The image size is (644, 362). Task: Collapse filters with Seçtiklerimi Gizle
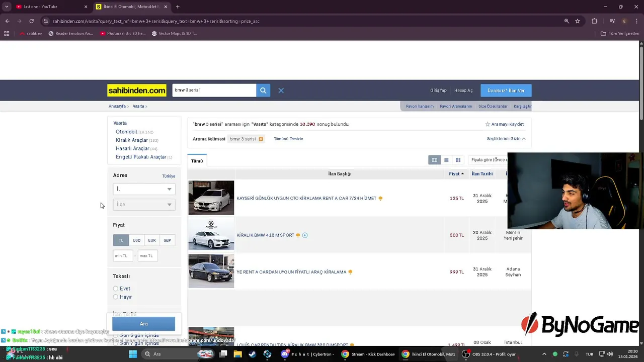point(506,139)
